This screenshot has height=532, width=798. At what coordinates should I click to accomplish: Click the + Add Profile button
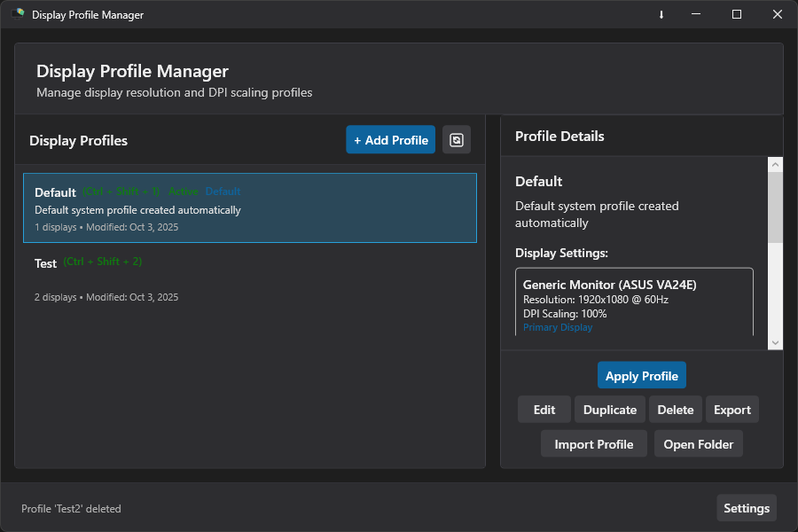391,140
